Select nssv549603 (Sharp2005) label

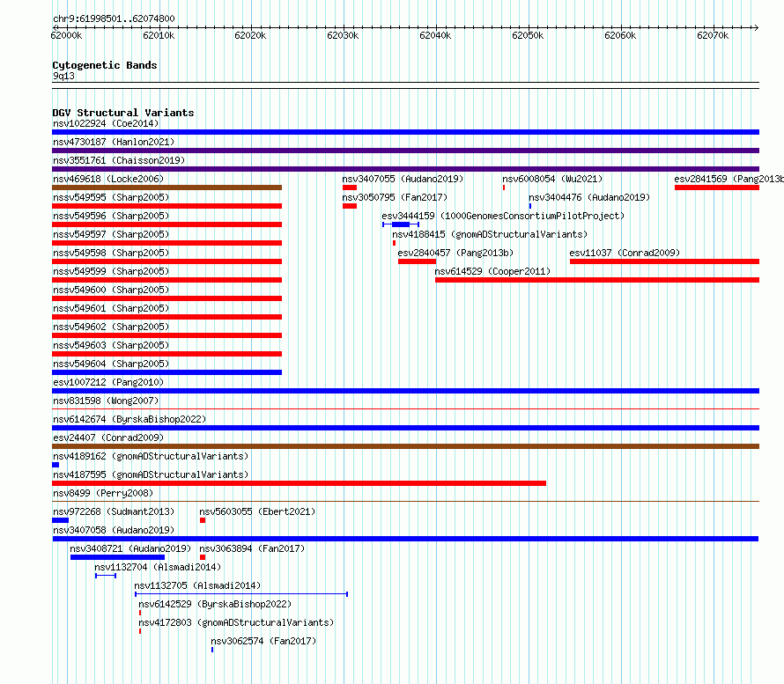111,345
